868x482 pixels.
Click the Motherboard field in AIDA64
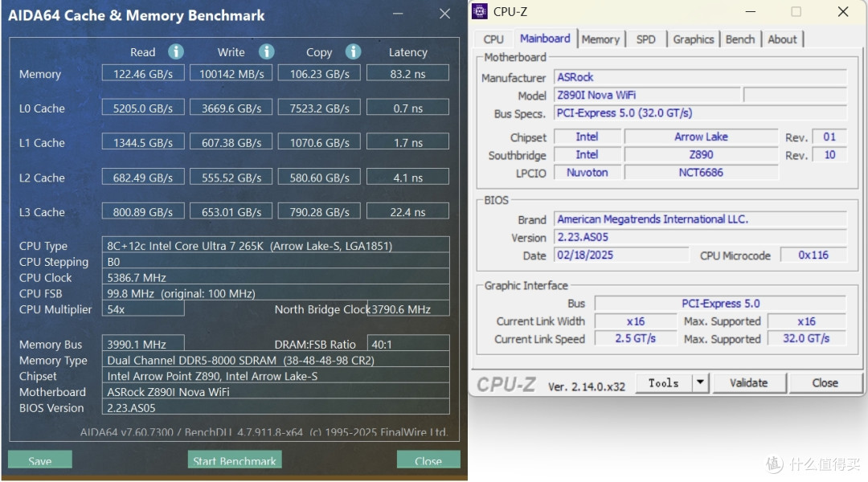pyautogui.click(x=276, y=391)
